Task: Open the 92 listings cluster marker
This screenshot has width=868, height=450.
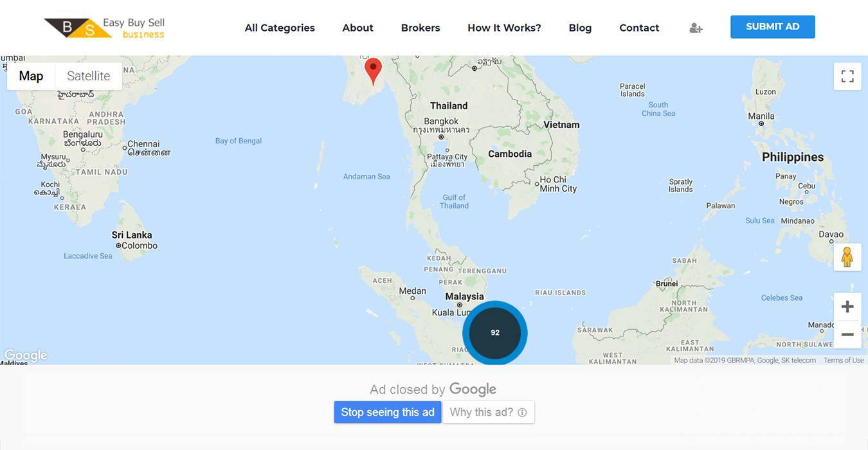Action: pos(495,332)
